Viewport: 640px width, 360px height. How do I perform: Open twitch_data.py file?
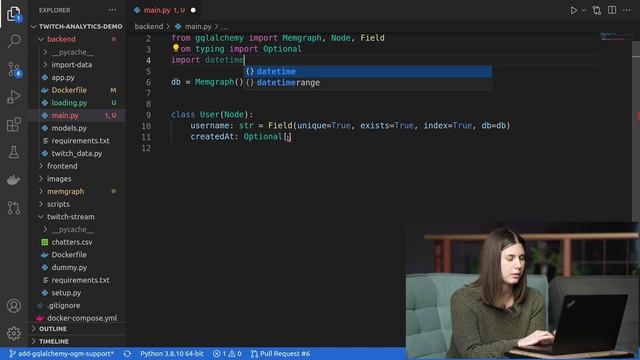pyautogui.click(x=77, y=153)
